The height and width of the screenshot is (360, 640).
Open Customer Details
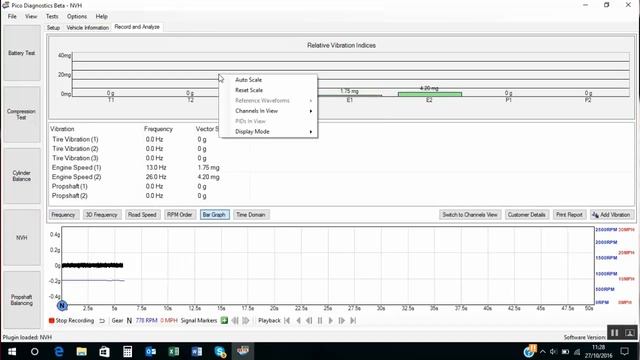tap(527, 215)
